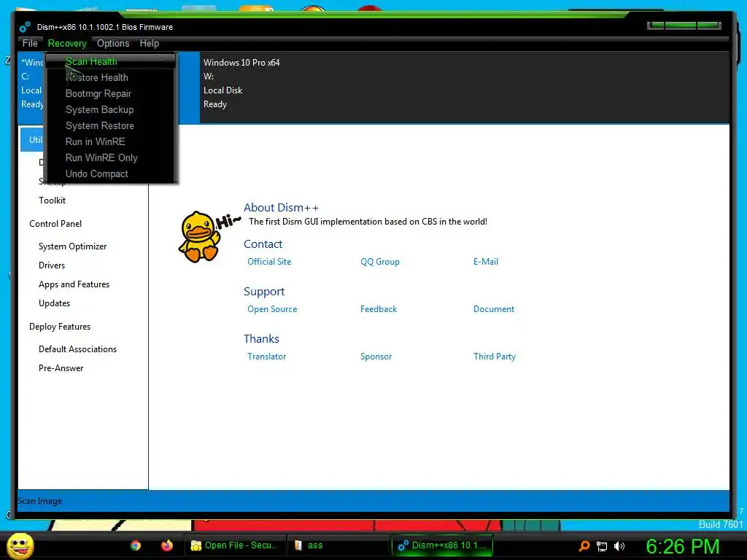Open Toolkit in the sidebar
Image resolution: width=747 pixels, height=560 pixels.
52,201
